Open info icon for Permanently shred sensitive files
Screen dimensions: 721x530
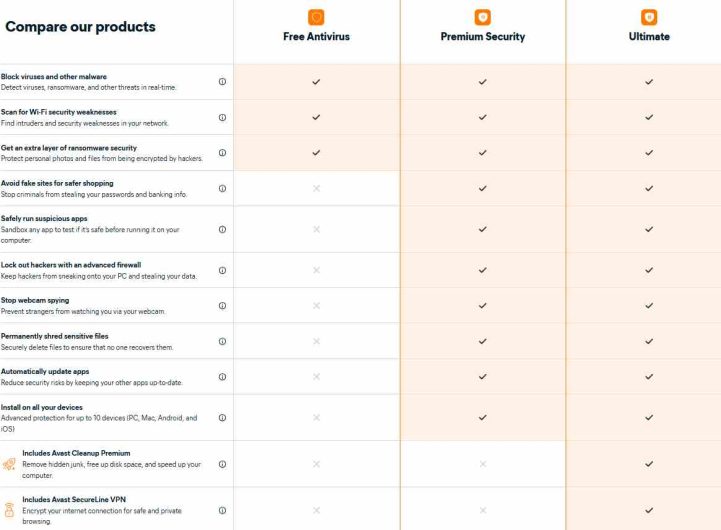pyautogui.click(x=222, y=341)
